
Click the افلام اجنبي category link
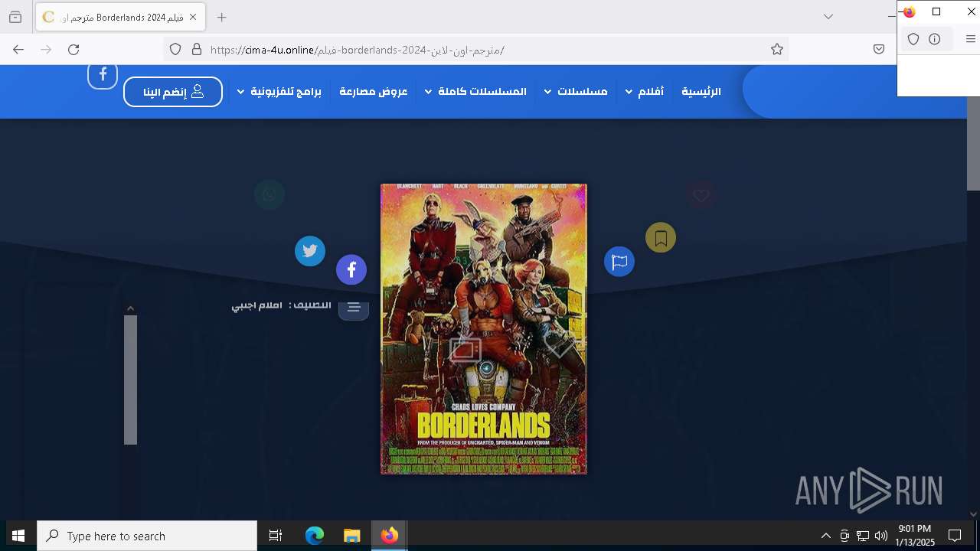click(256, 305)
